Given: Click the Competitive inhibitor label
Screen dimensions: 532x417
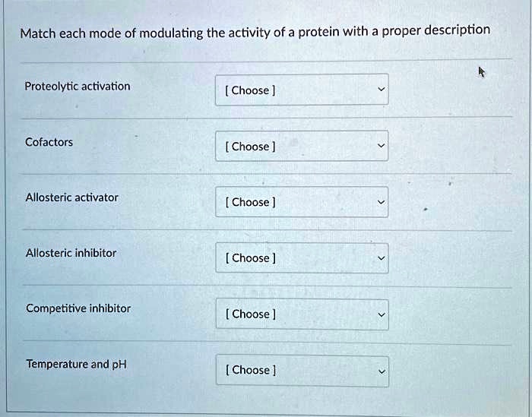Looking at the screenshot, I should pyautogui.click(x=78, y=308).
